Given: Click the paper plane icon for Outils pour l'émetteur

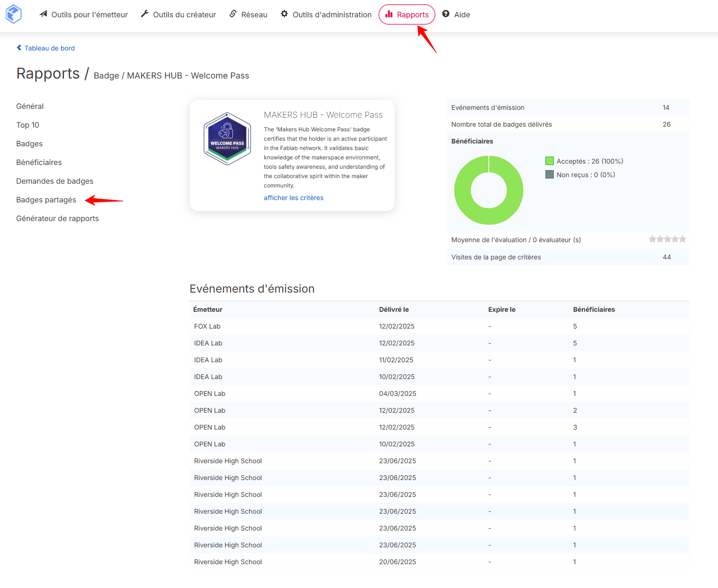Looking at the screenshot, I should pos(44,14).
